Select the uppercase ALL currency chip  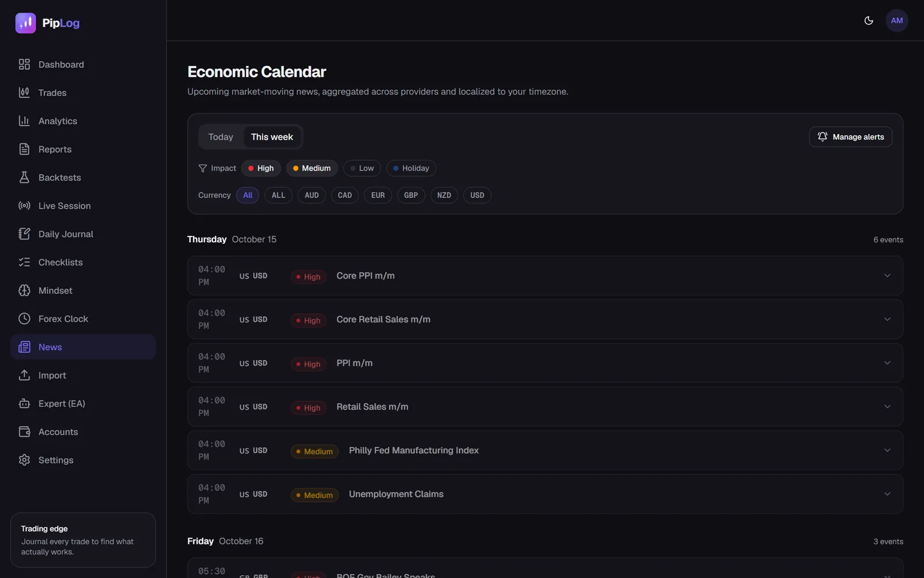(x=278, y=195)
